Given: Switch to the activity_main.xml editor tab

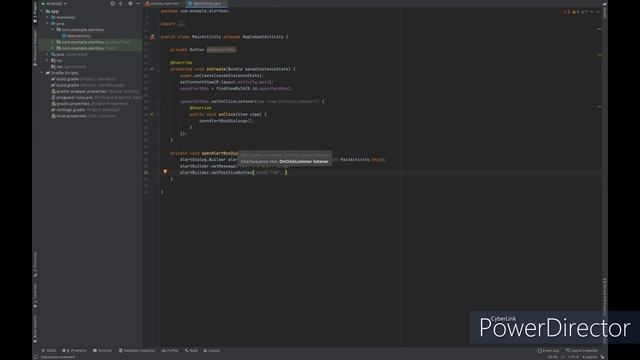Looking at the screenshot, I should point(162,3).
